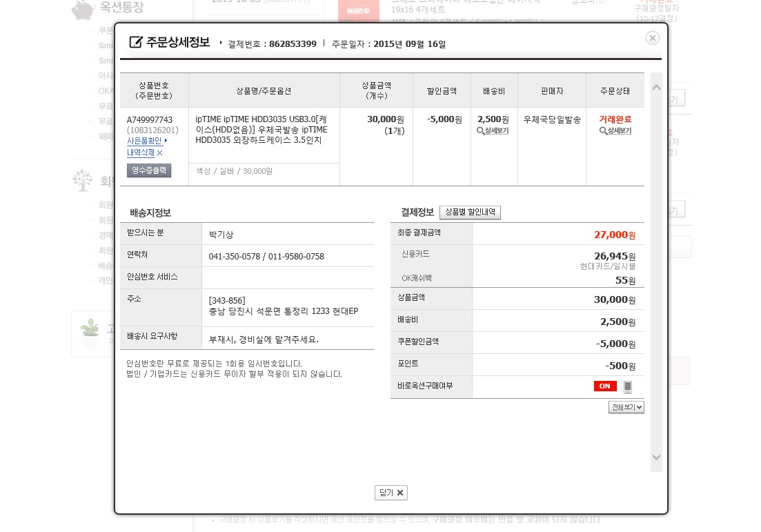Click the payment number 862853399
Screen dimensions: 761x532
(x=293, y=44)
